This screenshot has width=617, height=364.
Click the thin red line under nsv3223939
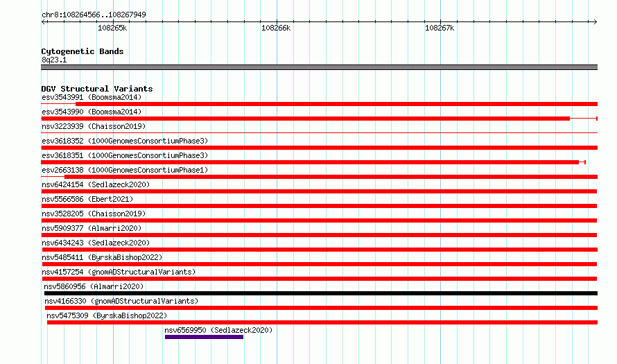click(319, 133)
